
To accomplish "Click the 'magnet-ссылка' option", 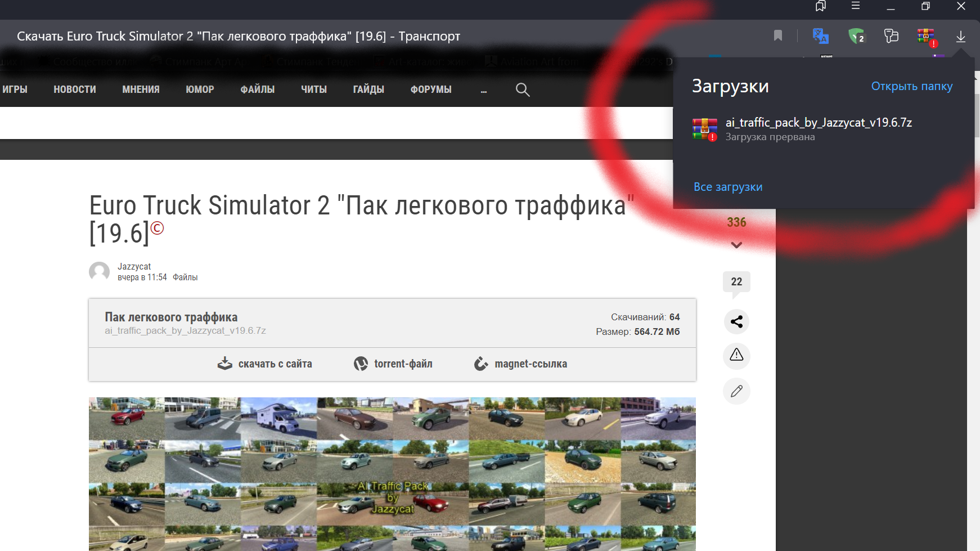I will 520,364.
